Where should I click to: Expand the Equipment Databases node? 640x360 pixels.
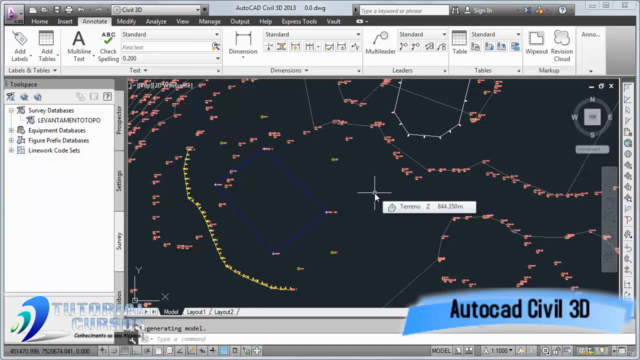point(11,130)
